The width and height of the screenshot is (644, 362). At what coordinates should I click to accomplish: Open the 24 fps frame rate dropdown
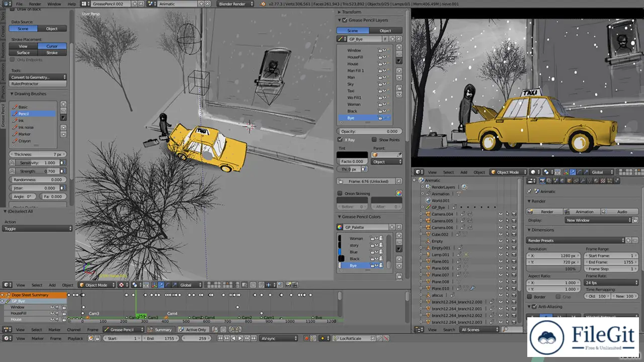tap(612, 283)
